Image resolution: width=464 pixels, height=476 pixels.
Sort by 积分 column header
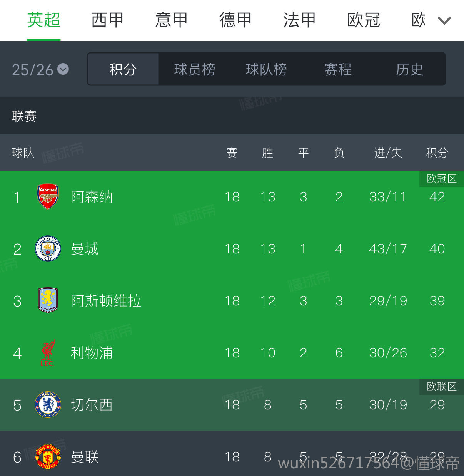(x=437, y=153)
